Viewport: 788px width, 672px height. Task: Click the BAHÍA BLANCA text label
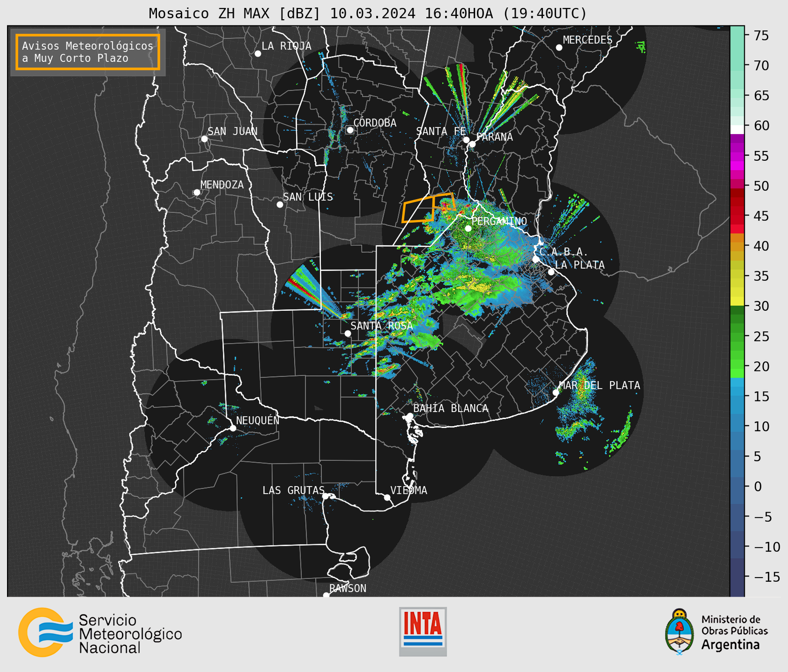[x=451, y=408]
